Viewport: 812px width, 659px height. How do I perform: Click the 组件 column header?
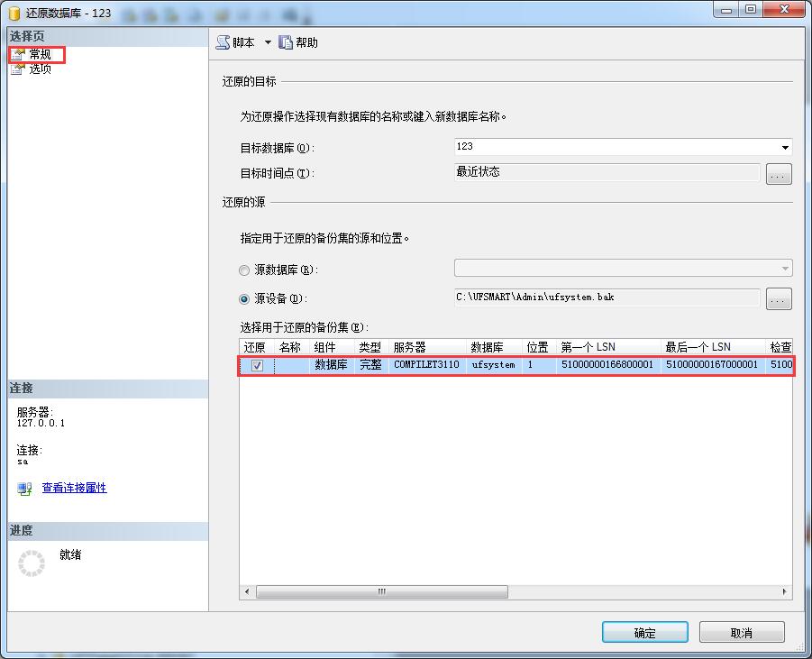tap(332, 347)
